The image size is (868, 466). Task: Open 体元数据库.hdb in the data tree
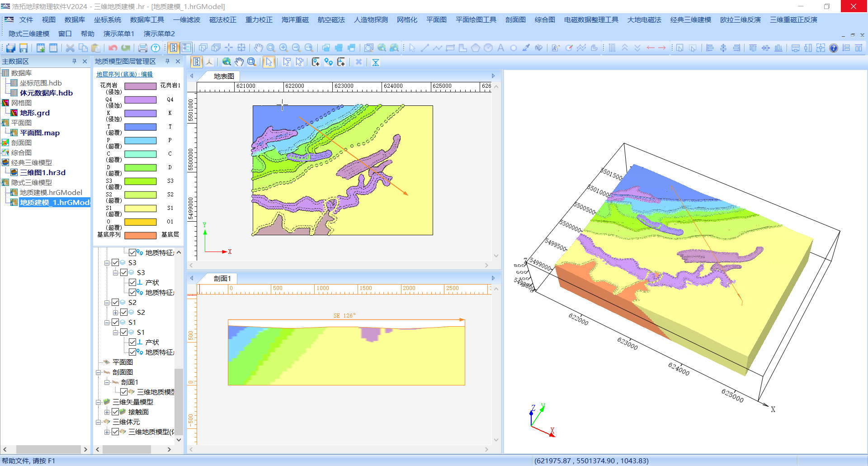pos(46,93)
